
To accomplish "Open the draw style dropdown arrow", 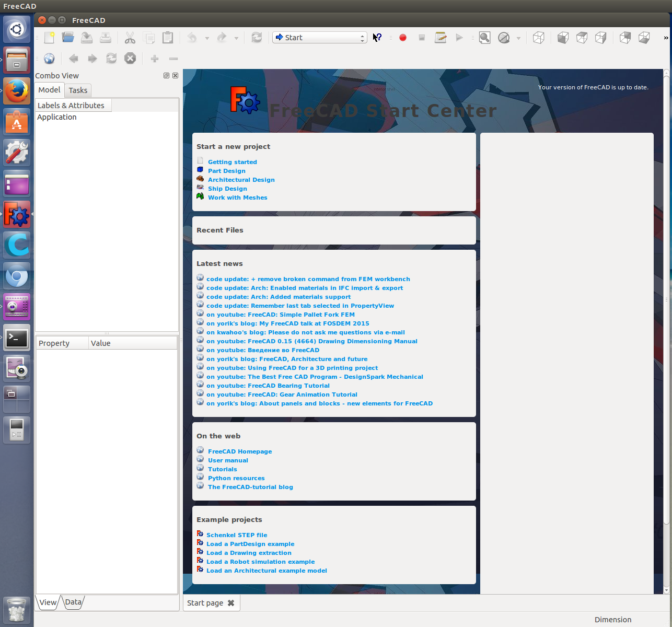I will point(518,38).
